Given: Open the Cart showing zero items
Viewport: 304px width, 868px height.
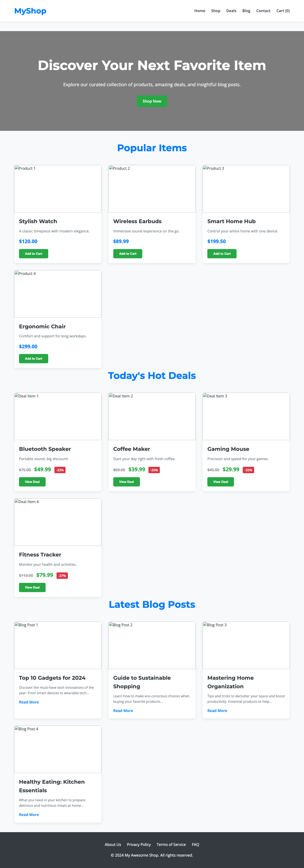Looking at the screenshot, I should pos(283,10).
